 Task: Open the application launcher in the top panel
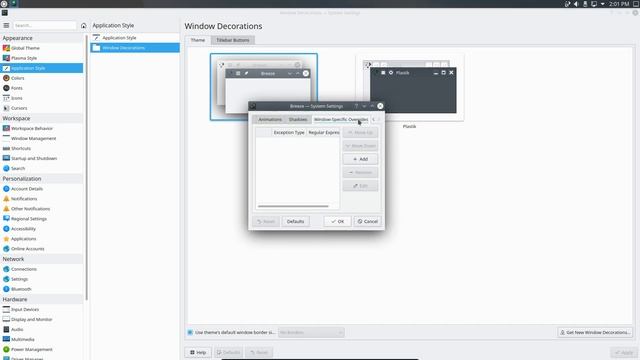coord(4,4)
